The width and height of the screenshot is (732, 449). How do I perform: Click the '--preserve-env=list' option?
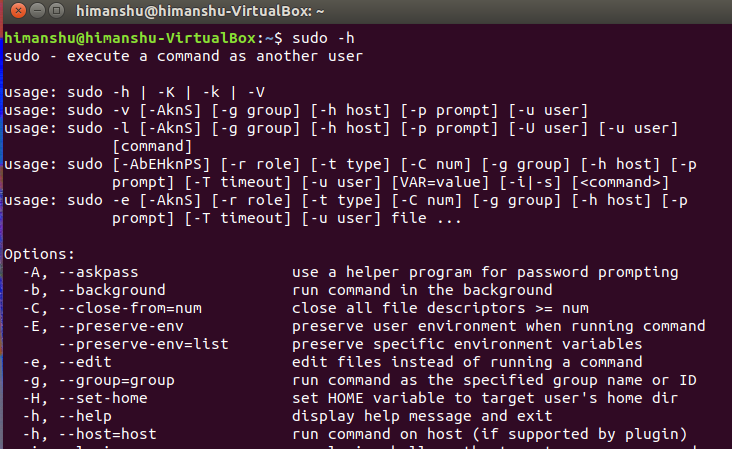(x=143, y=344)
